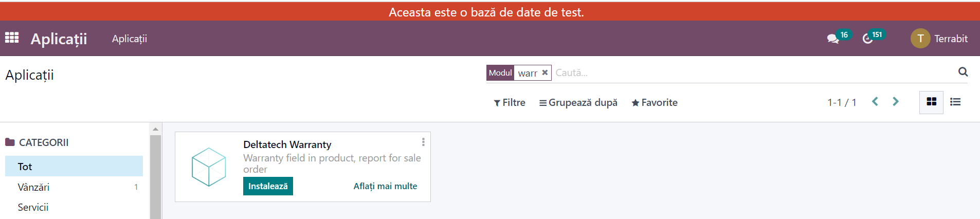Open the conversations icon with badge 16
The height and width of the screenshot is (219, 980).
833,39
